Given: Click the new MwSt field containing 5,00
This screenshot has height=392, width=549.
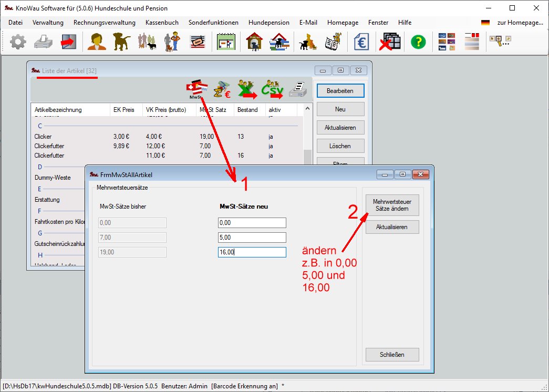Looking at the screenshot, I should click(x=252, y=238).
